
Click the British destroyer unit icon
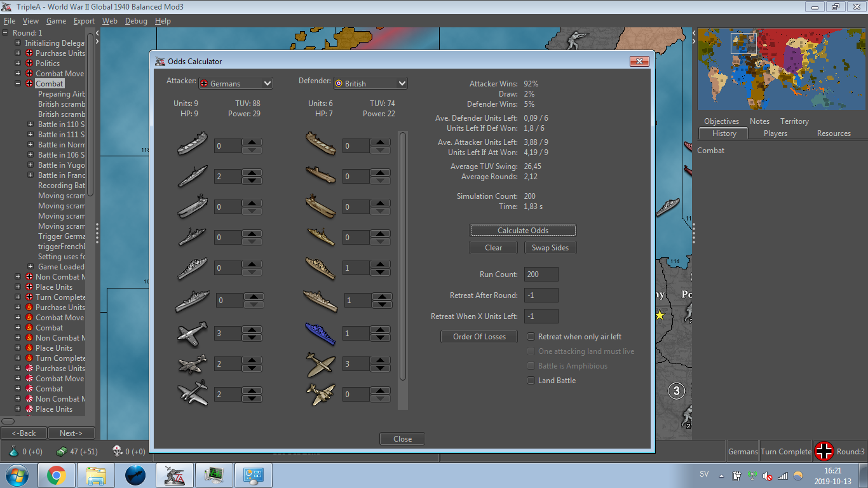[321, 237]
